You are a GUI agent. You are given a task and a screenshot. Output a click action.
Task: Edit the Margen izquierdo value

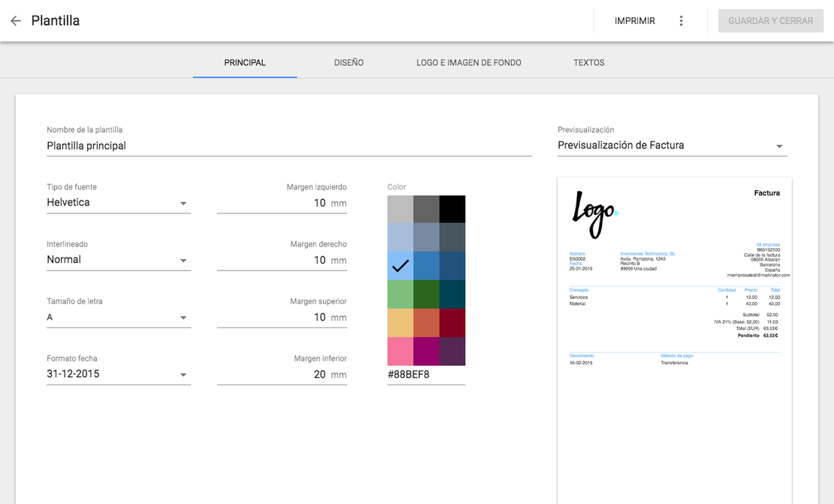pos(282,203)
